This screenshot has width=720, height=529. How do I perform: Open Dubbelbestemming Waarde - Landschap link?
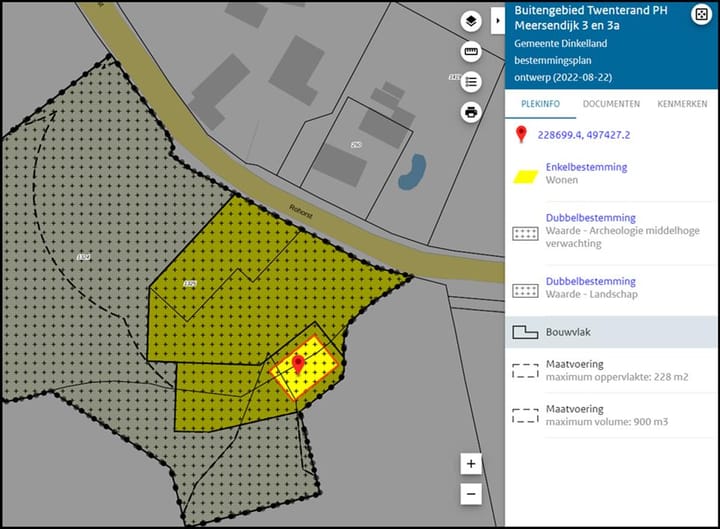(590, 282)
